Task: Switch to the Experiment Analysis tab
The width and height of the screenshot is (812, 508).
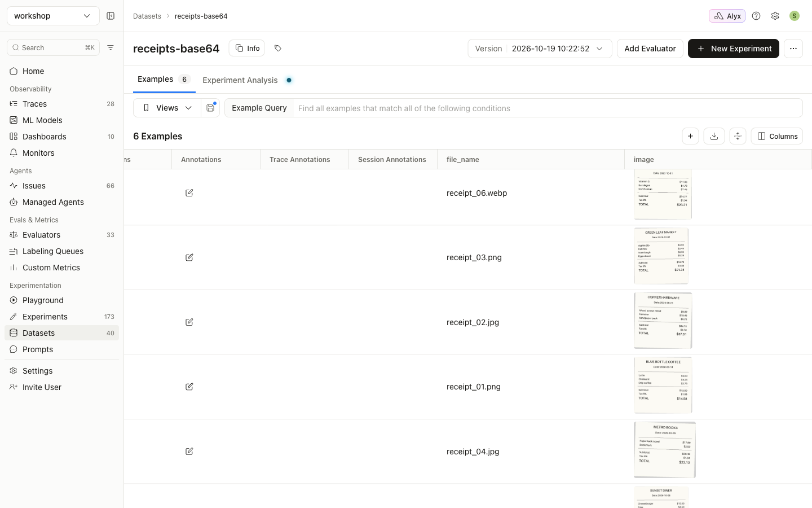Action: (248, 80)
